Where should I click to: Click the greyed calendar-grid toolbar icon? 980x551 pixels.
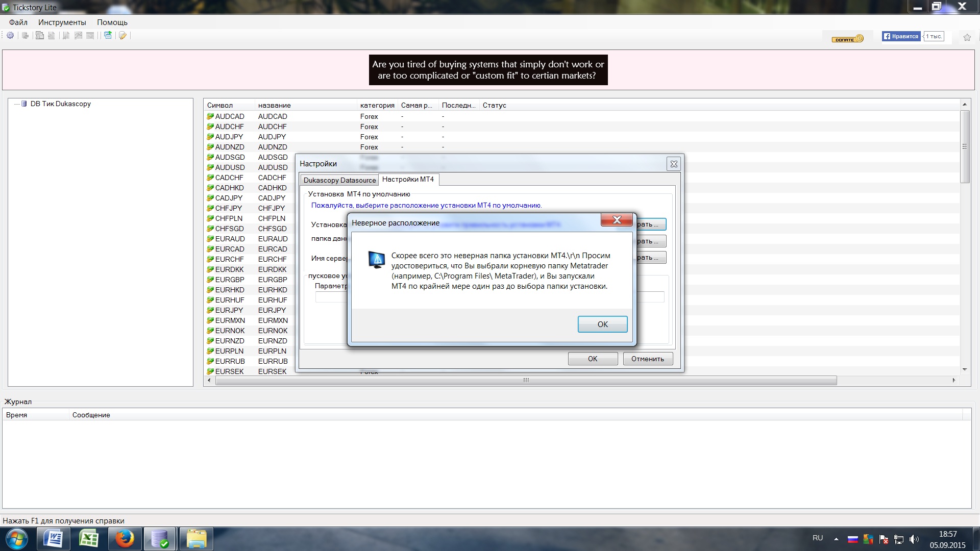(90, 35)
